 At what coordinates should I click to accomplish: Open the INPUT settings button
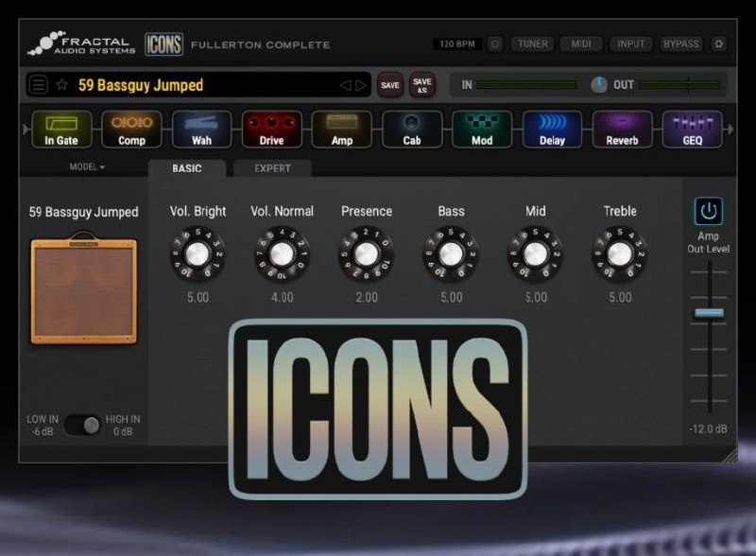tap(630, 43)
